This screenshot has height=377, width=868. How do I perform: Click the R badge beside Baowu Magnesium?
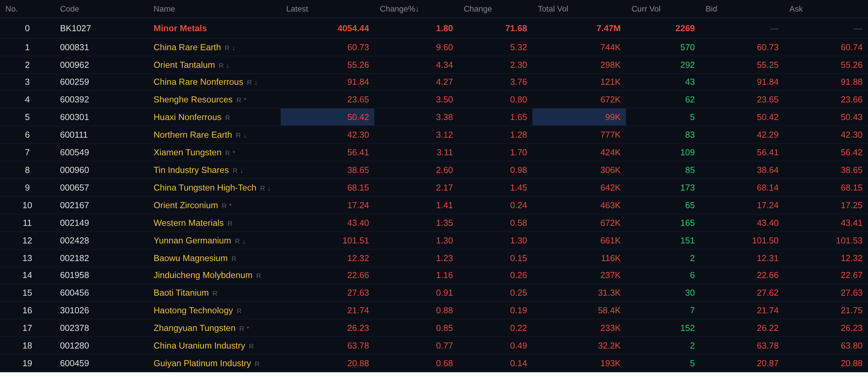[x=234, y=259]
